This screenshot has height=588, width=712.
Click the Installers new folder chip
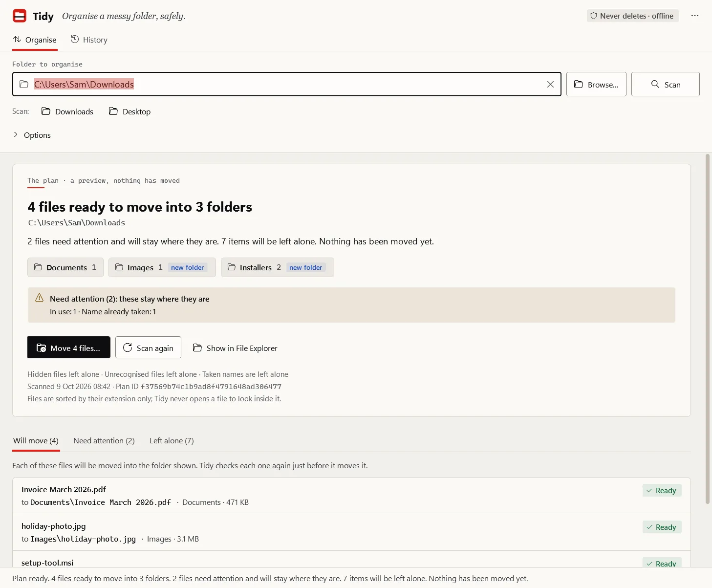(x=278, y=267)
